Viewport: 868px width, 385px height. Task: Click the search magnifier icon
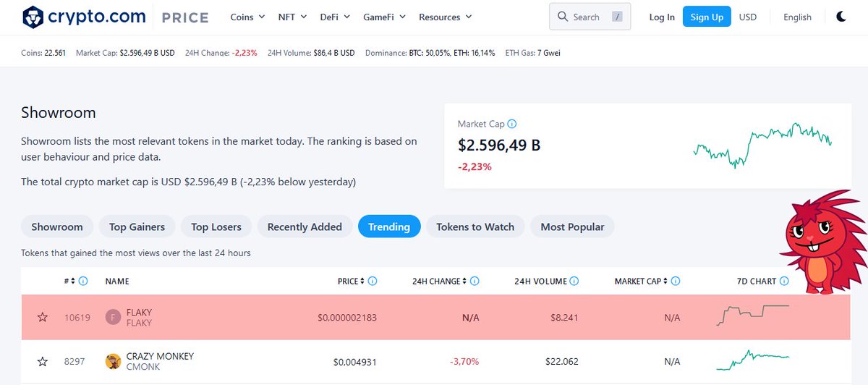coord(563,17)
